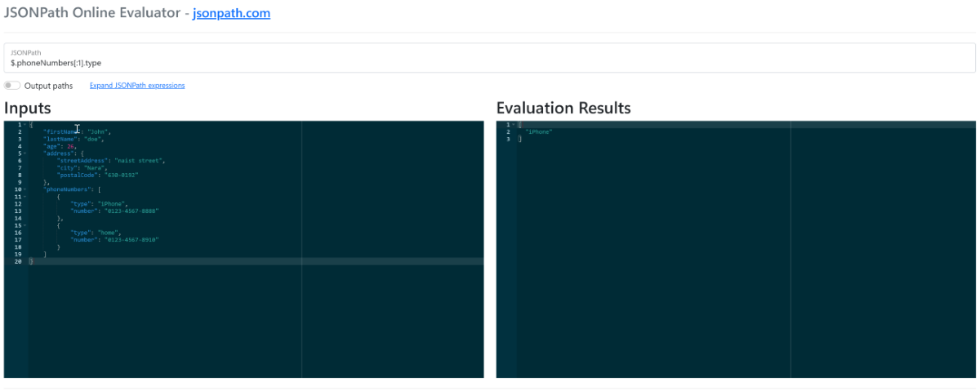Click the "postalCode" key in Inputs editor
Viewport: 980px width, 391px height.
pyautogui.click(x=78, y=175)
